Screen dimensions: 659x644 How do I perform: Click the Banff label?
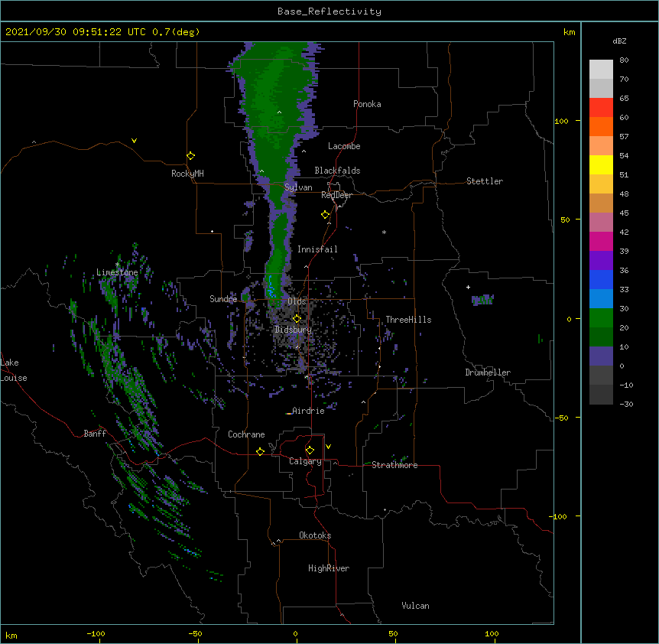[95, 434]
